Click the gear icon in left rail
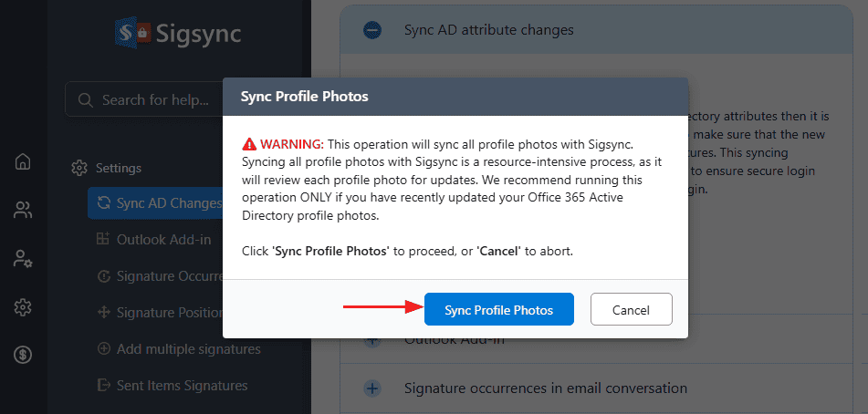This screenshot has height=414, width=868. click(23, 306)
